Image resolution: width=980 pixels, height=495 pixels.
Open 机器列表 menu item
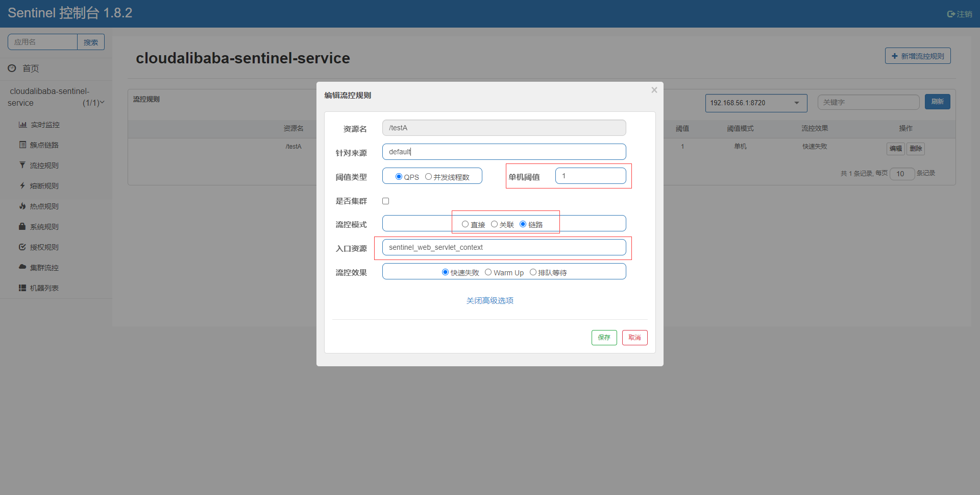click(x=44, y=288)
